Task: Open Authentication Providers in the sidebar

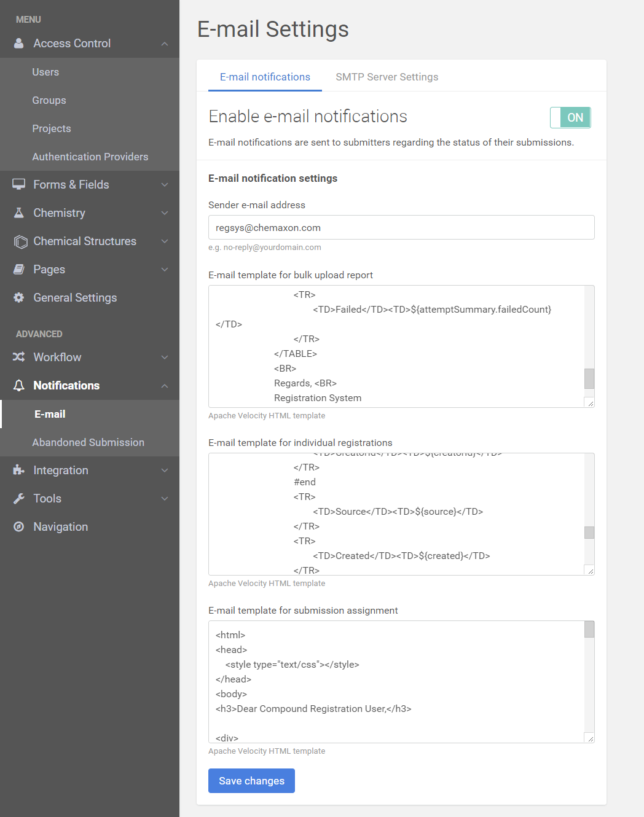Action: pyautogui.click(x=90, y=157)
